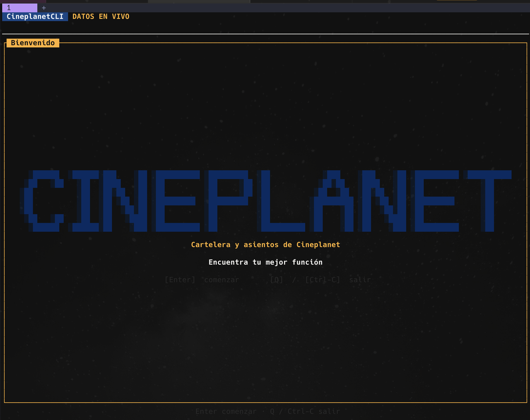Click the bracketed [Enter] comenzar hint
The width and height of the screenshot is (530, 420).
(x=202, y=280)
